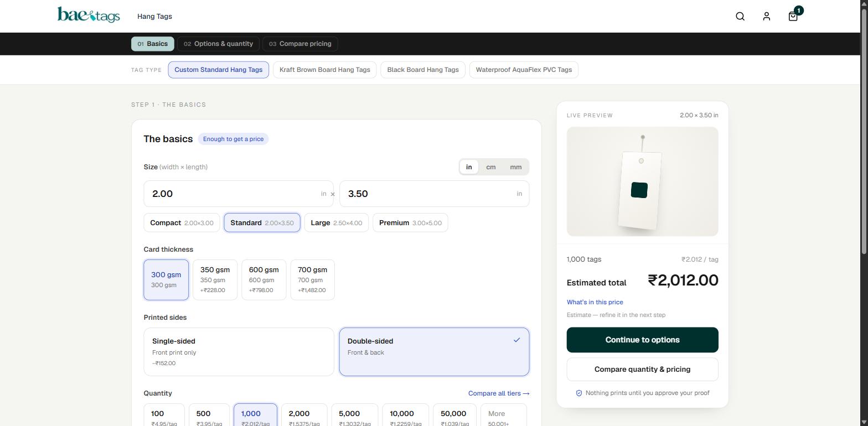Open the shopping cart icon

tap(793, 17)
